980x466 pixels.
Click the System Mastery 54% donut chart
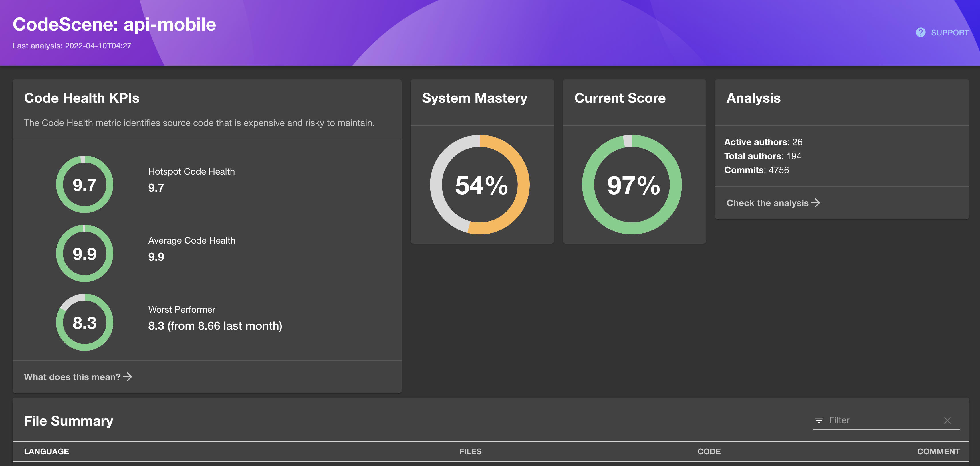(480, 185)
